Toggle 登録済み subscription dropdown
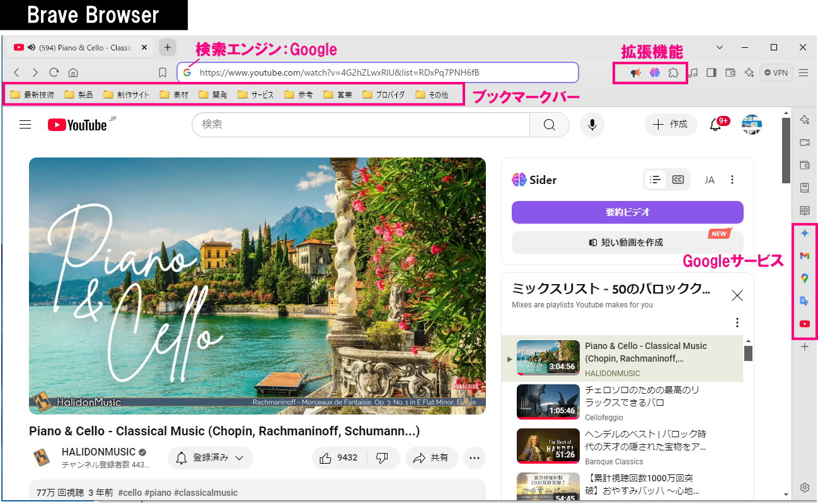The image size is (818, 504). point(210,458)
